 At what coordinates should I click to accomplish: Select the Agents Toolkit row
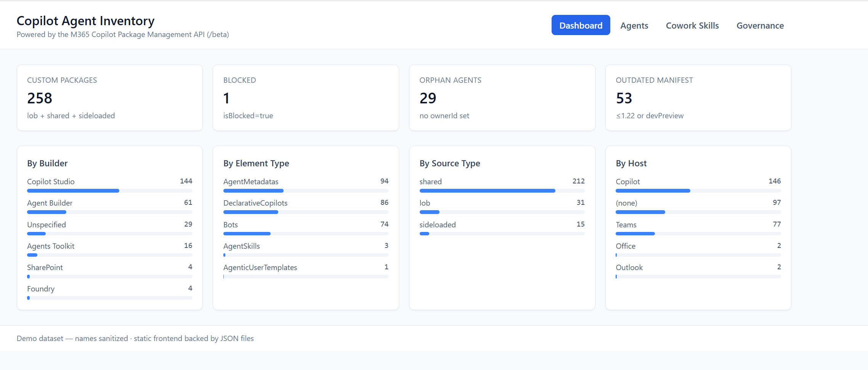point(110,249)
